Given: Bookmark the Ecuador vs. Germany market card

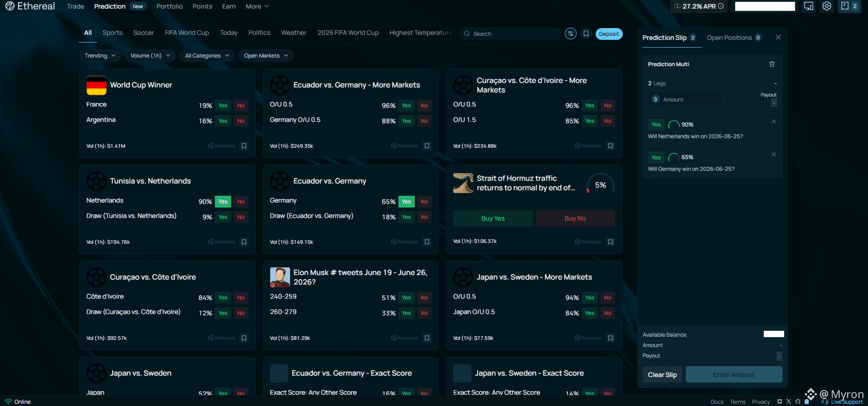Looking at the screenshot, I should [427, 242].
